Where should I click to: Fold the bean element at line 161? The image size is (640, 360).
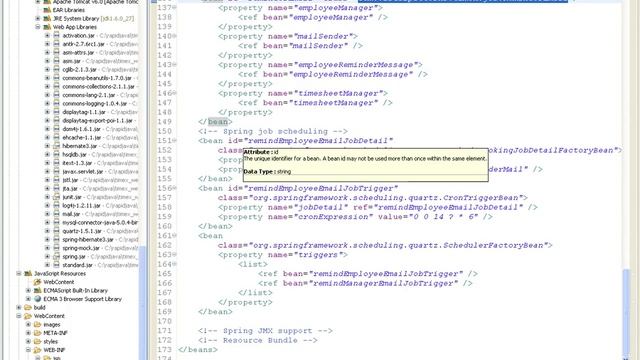click(x=175, y=236)
